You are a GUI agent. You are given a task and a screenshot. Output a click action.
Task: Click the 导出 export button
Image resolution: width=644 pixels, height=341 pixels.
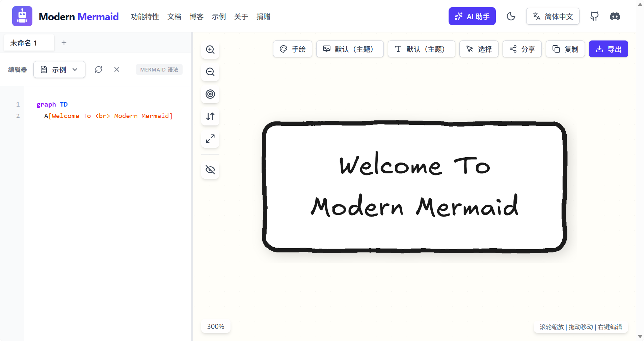(609, 49)
